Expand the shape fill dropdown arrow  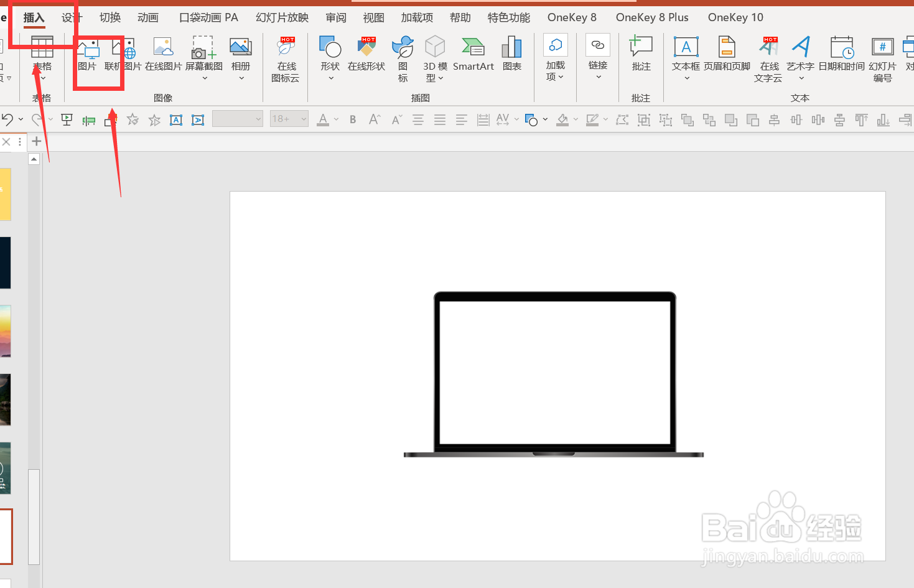576,119
